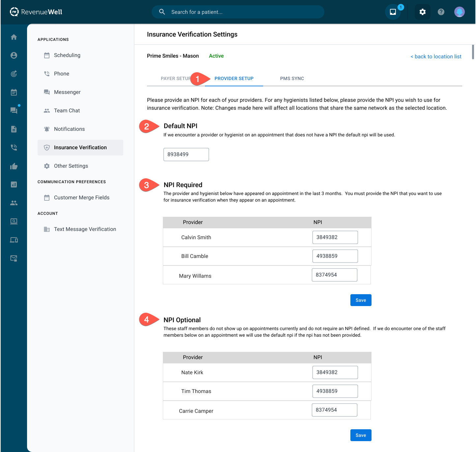Click the Active status label
476x452 pixels.
[216, 56]
